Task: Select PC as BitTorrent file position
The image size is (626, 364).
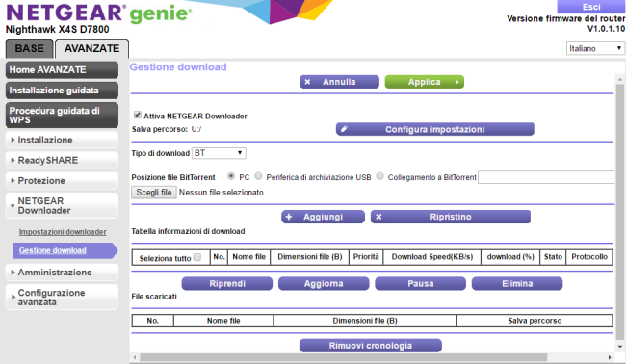Action: coord(231,176)
